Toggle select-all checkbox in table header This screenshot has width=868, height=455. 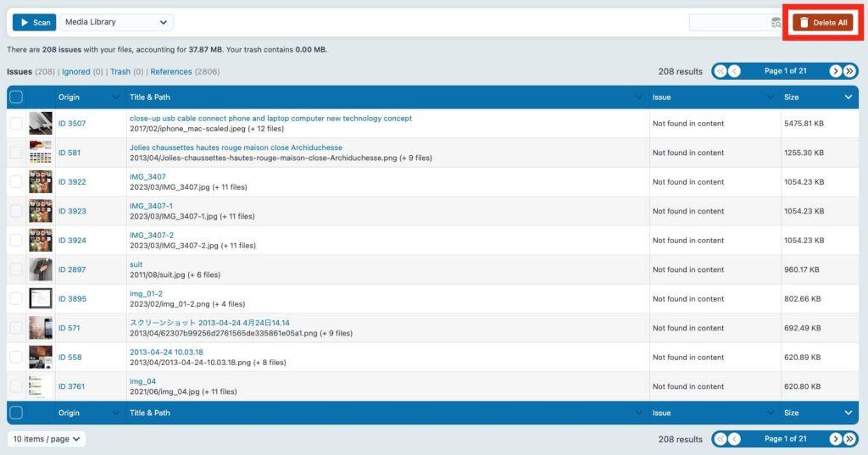coord(16,97)
